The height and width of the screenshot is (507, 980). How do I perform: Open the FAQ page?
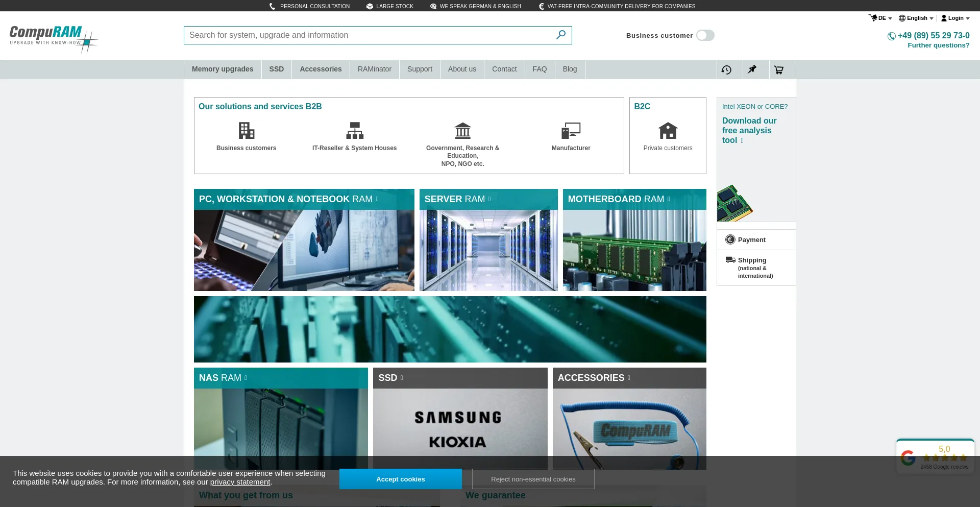point(540,69)
